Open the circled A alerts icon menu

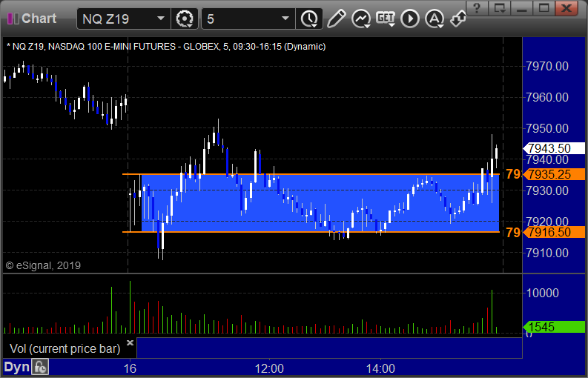tap(435, 19)
